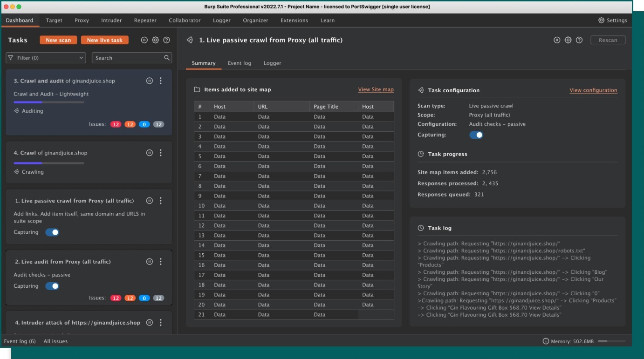Viewport: 644px width, 359px height.
Task: Switch to the Event log tab
Action: click(239, 63)
